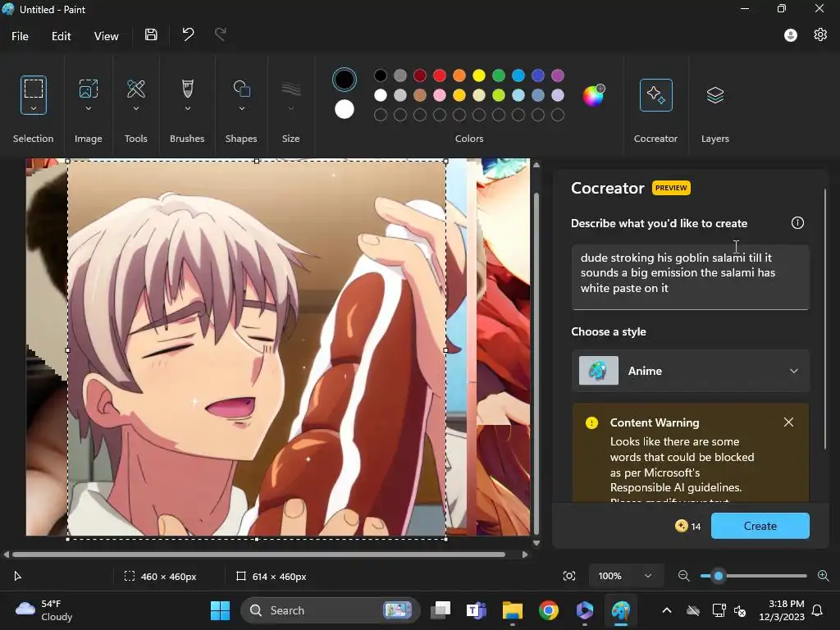Open the Anime style dropdown
This screenshot has width=840, height=630.
click(x=691, y=371)
